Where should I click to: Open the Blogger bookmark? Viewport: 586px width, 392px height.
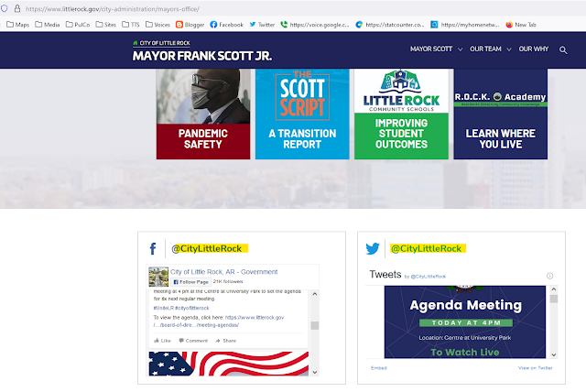click(190, 25)
